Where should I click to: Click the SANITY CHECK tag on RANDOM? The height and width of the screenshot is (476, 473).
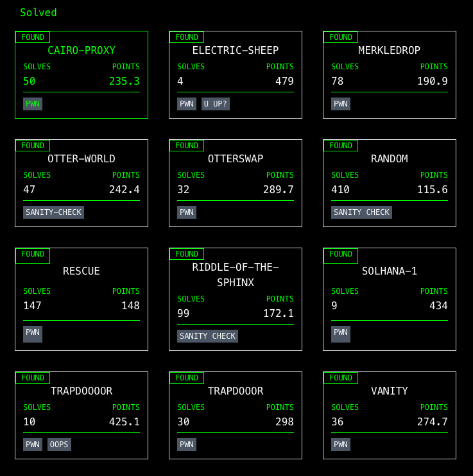coord(361,212)
